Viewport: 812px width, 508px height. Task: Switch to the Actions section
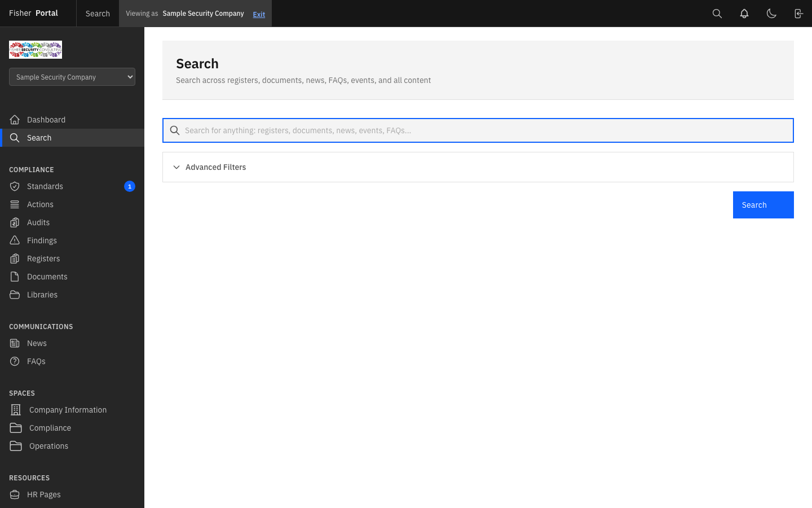click(40, 204)
